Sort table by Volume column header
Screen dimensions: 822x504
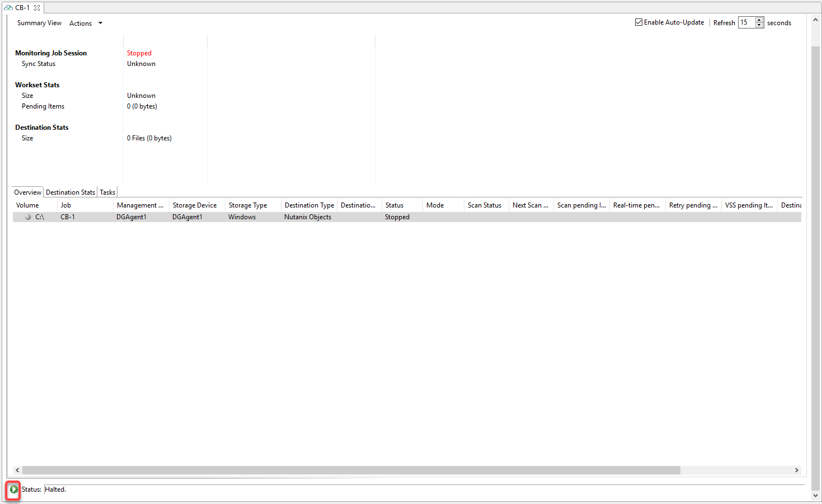click(27, 205)
